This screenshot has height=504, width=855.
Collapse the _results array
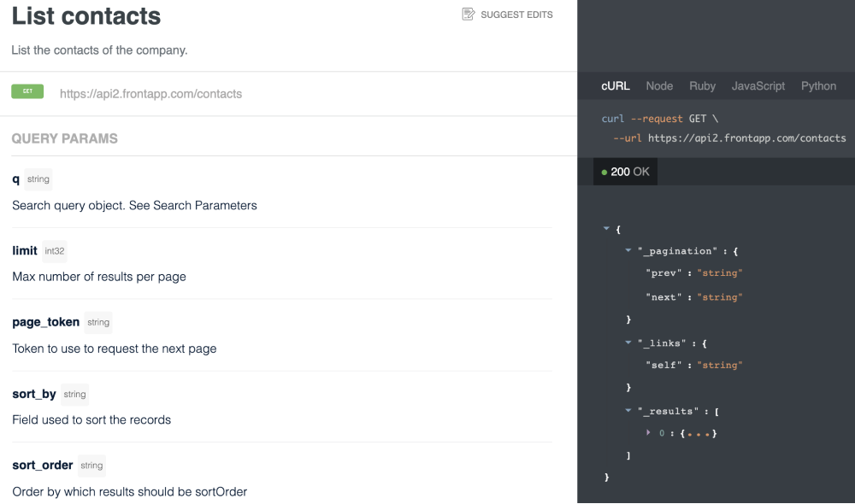click(x=628, y=411)
